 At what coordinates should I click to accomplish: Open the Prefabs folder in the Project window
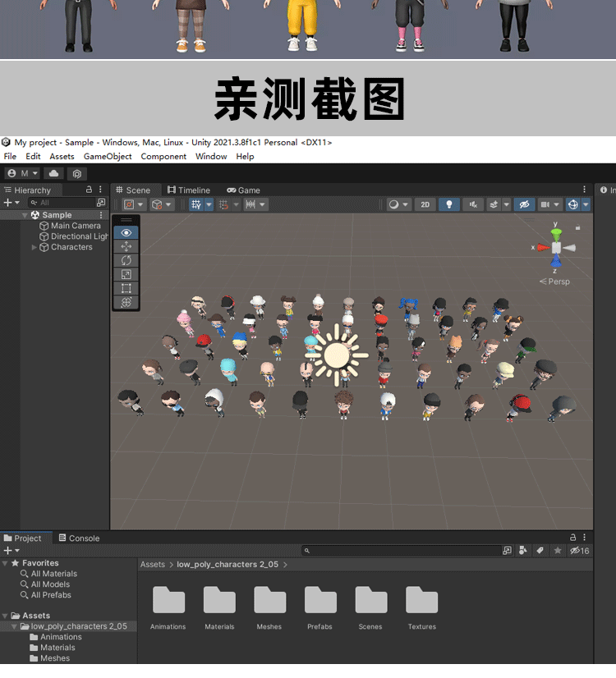coord(319,607)
